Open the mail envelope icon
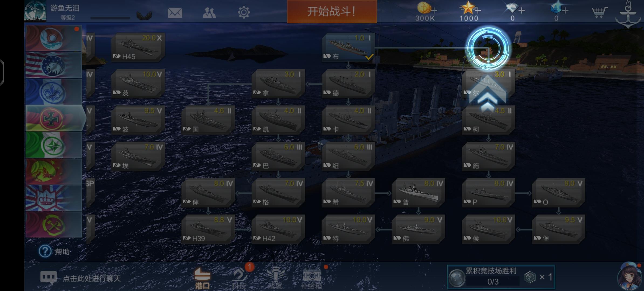 pyautogui.click(x=175, y=13)
